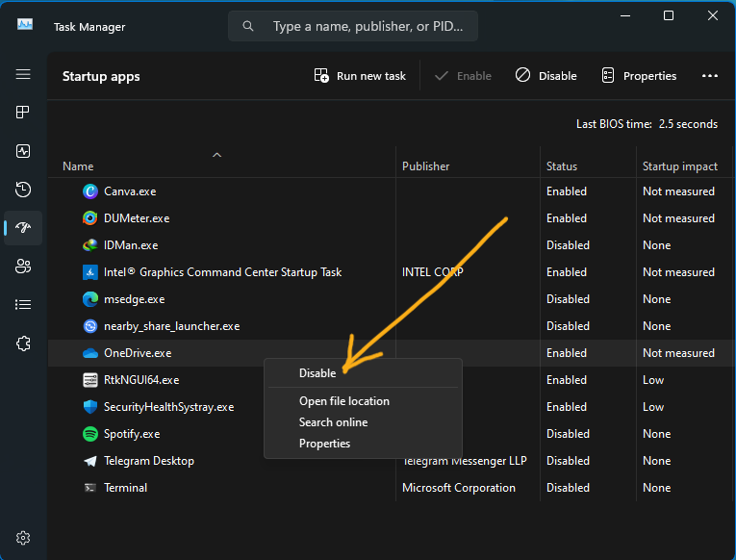Click the Low impact of RtkNGUI64.exe
Screen dimensions: 736x560
653,380
